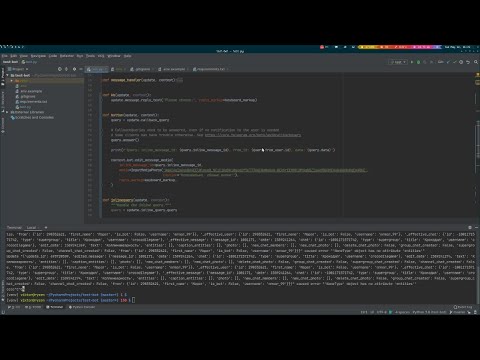Open the View menu

pos(23,56)
